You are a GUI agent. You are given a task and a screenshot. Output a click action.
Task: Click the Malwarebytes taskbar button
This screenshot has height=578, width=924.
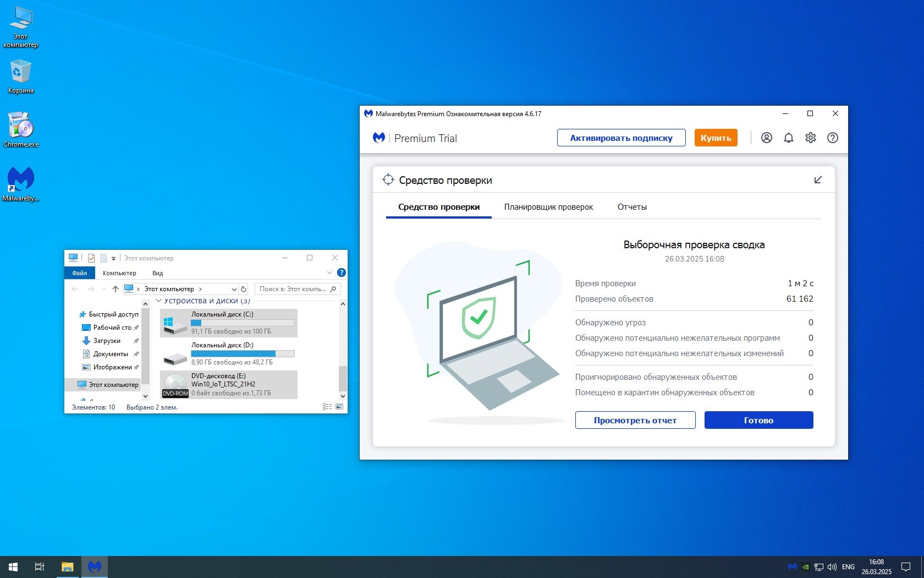95,566
